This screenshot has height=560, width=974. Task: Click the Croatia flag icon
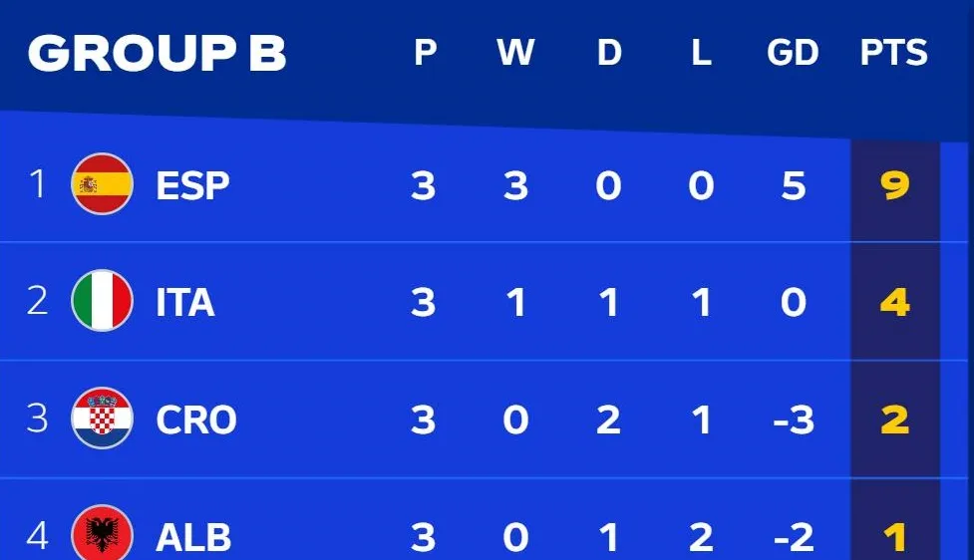point(102,418)
